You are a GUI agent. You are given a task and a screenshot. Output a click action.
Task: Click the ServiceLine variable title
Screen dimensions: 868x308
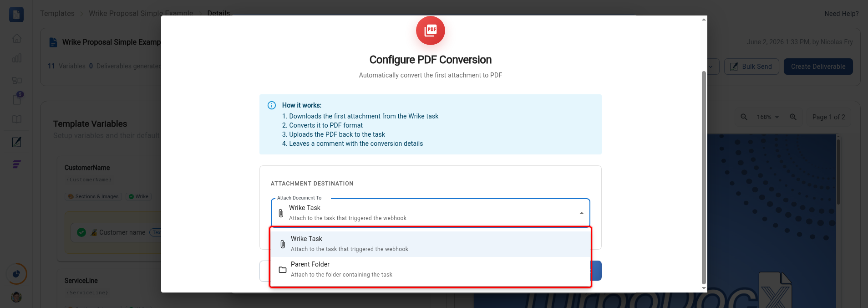(x=81, y=281)
